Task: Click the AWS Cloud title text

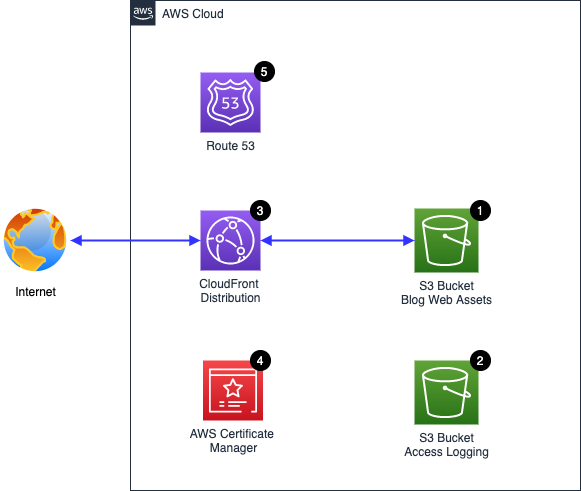Action: pos(193,14)
